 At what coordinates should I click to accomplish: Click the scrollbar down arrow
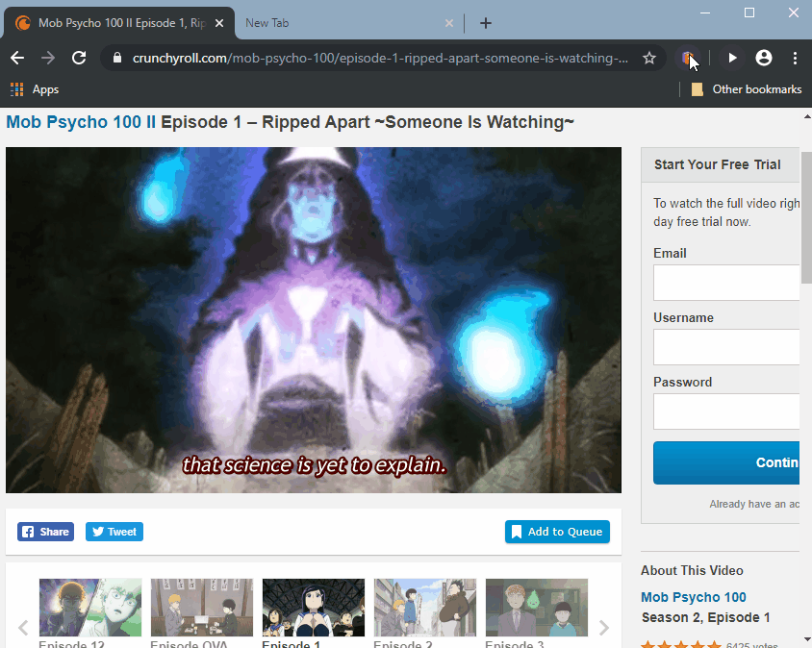click(807, 640)
